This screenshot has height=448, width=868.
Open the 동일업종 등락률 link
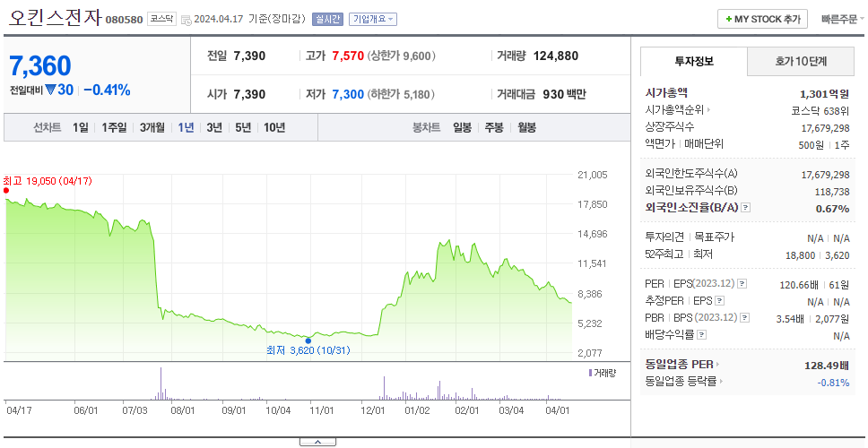pyautogui.click(x=681, y=381)
